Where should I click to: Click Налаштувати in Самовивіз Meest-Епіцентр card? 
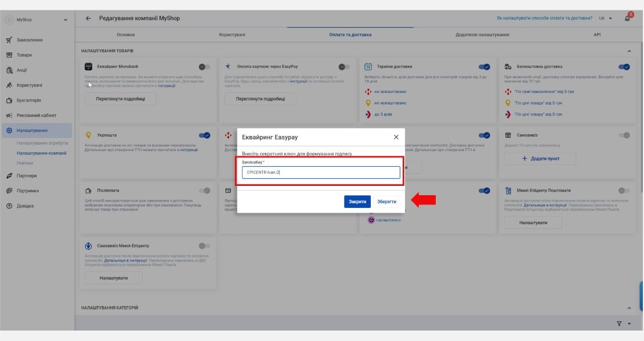tap(113, 278)
